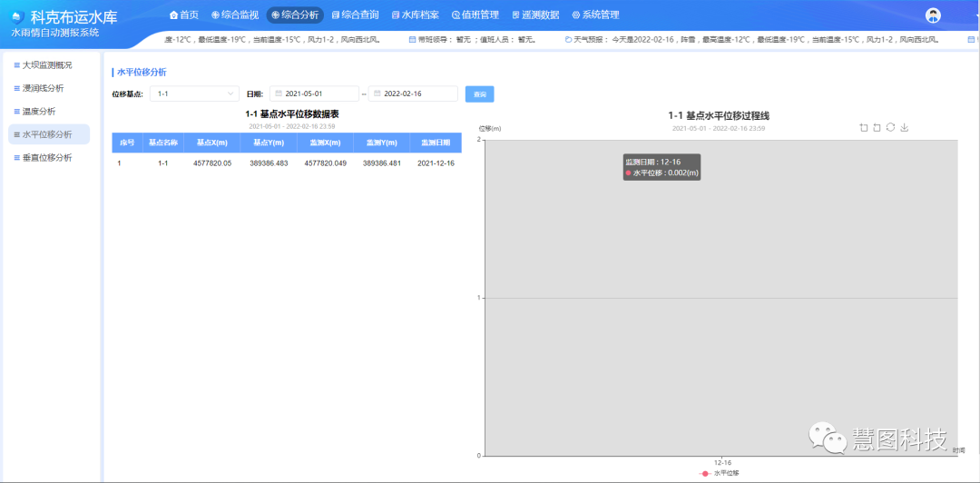The width and height of the screenshot is (980, 483).
Task: Click the 1-1 基点水平位移过程线 chart title
Action: coord(718,115)
